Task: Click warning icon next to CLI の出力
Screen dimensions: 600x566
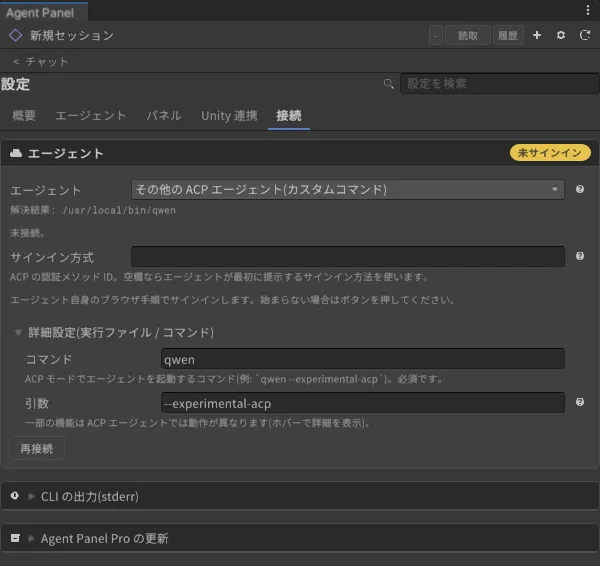Action: tap(15, 496)
